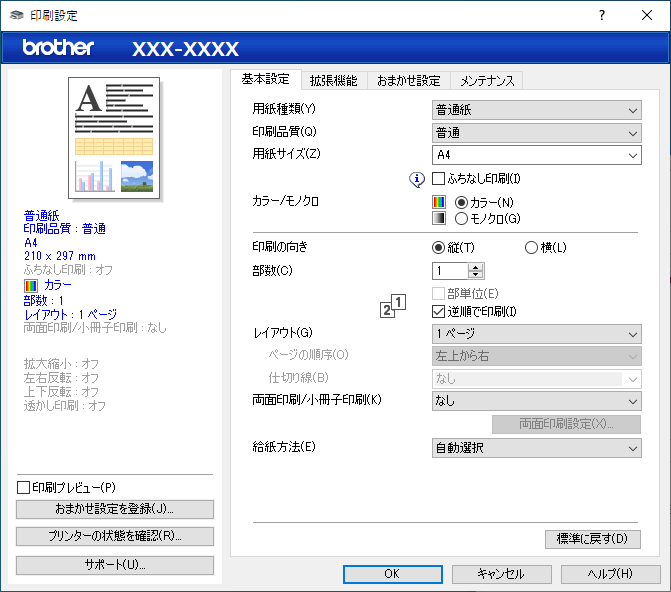Open 仕切り線 dropdown
The height and width of the screenshot is (592, 671).
[537, 379]
